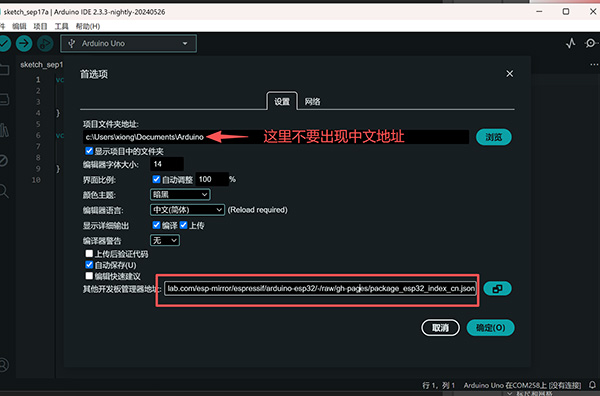Click the sketchbook location path field

tap(276, 137)
